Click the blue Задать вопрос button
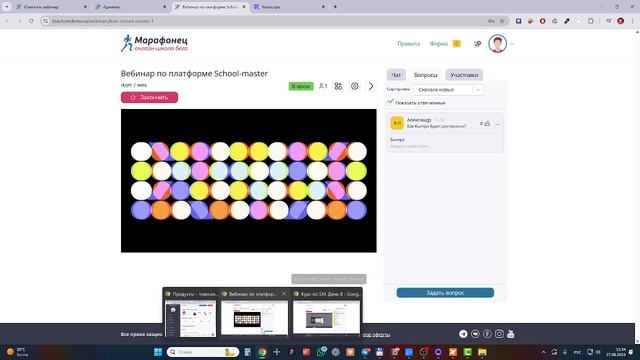Image resolution: width=640 pixels, height=360 pixels. point(445,293)
